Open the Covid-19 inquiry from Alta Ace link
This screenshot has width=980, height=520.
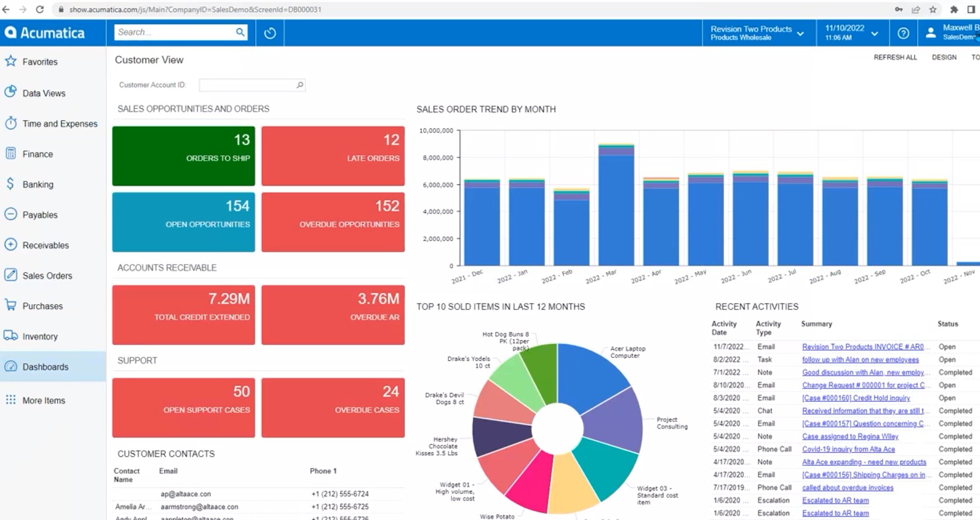tap(848, 449)
